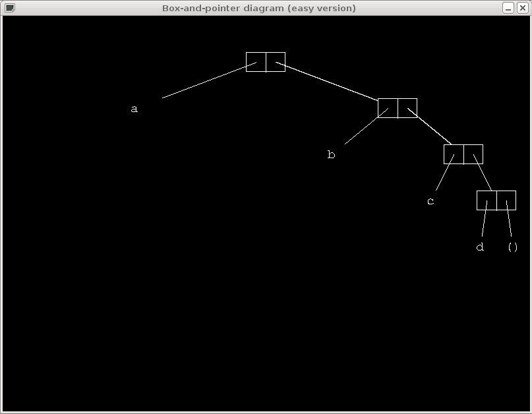This screenshot has width=532, height=414.
Task: Click the cdr box pointing to '()'
Action: pyautogui.click(x=506, y=200)
